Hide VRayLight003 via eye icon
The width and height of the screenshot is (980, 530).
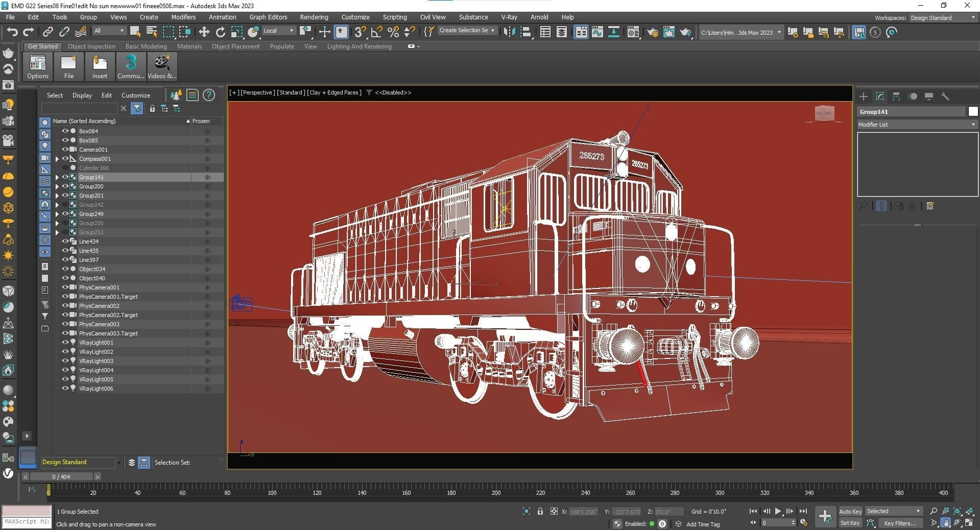65,361
